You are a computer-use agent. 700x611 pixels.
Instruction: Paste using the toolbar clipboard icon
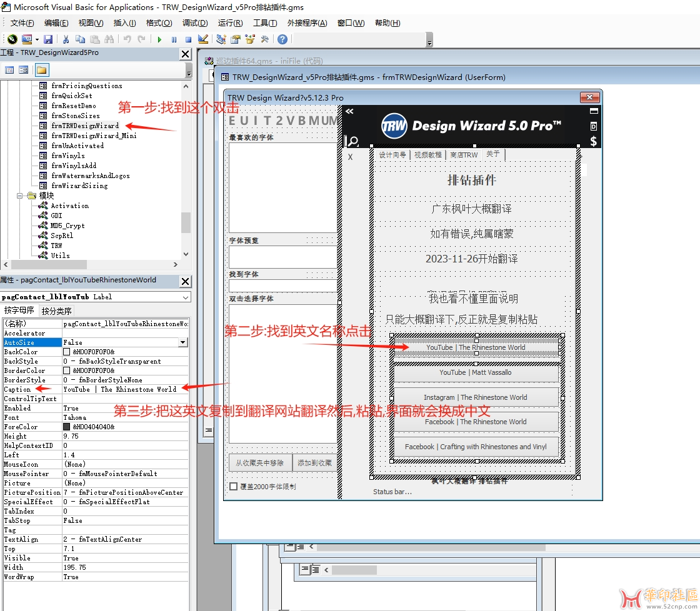pos(94,39)
